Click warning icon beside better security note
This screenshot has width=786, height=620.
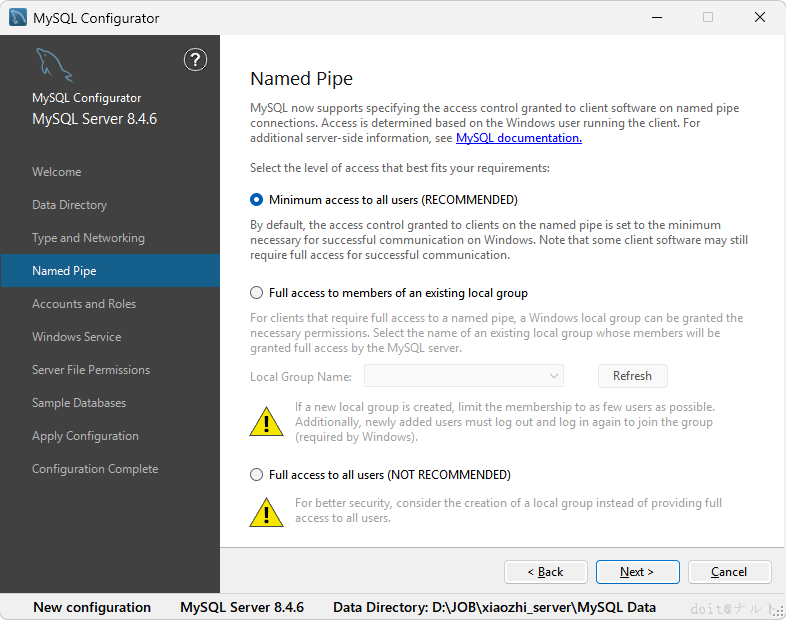pos(266,512)
